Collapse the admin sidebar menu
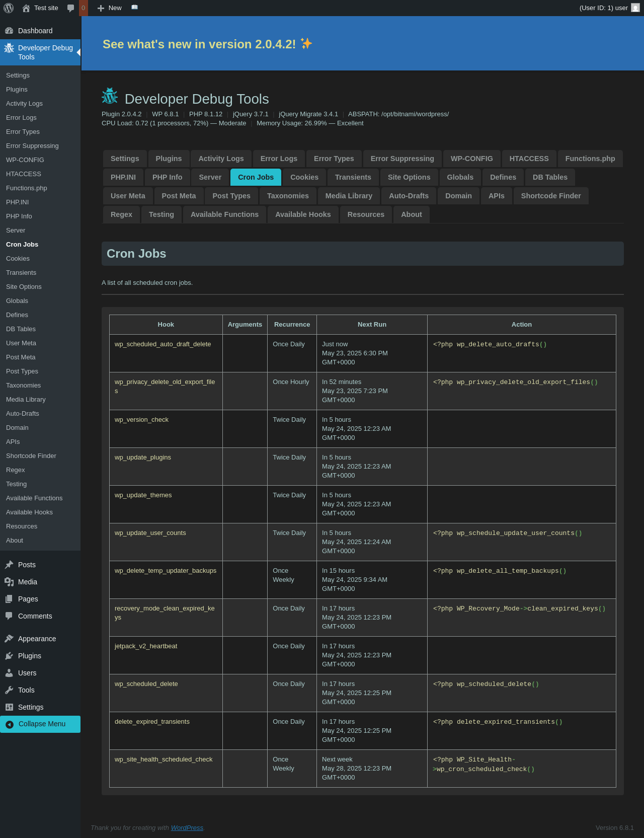 tap(40, 724)
